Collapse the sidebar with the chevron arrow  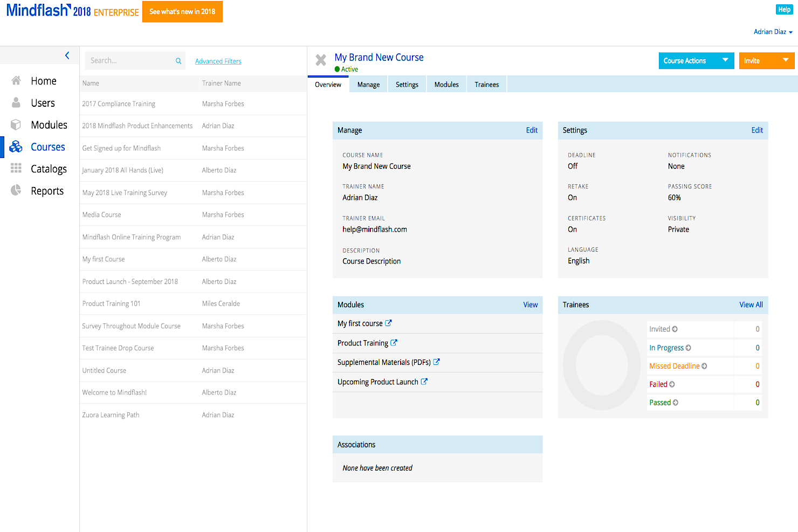pyautogui.click(x=67, y=55)
